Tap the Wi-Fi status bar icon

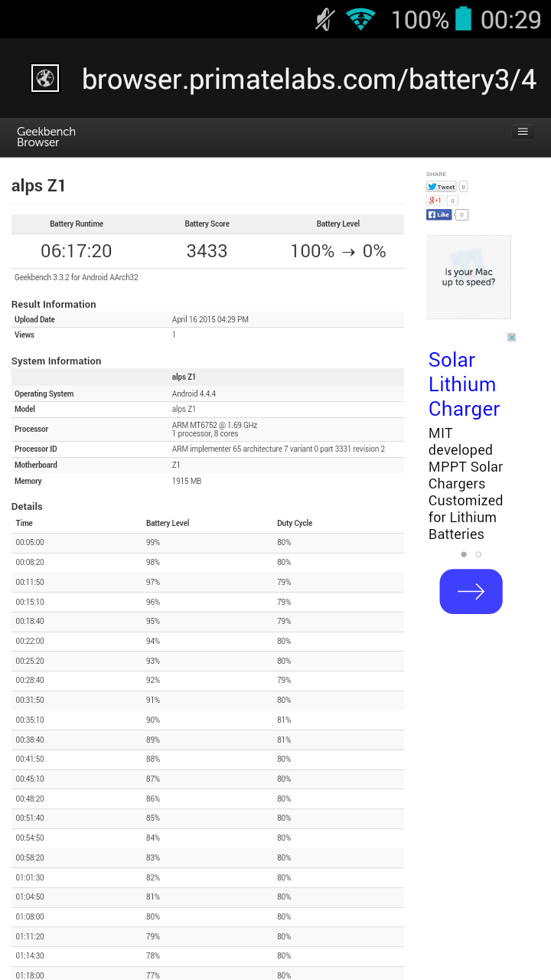(x=360, y=19)
